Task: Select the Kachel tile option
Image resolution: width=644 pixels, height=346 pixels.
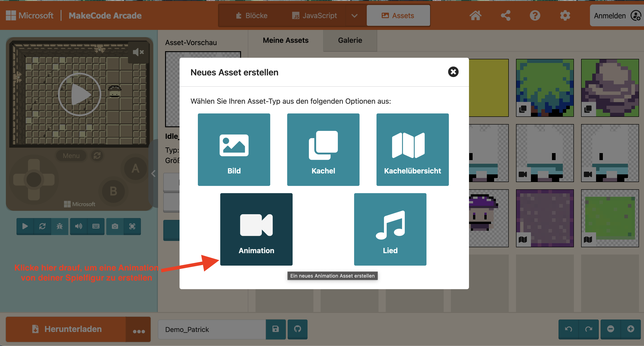Action: [x=323, y=149]
